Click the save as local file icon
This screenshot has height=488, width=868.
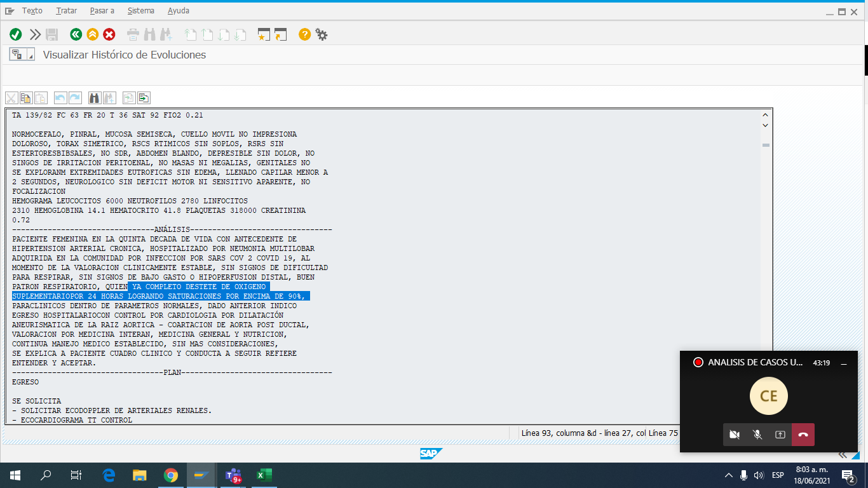(x=144, y=98)
